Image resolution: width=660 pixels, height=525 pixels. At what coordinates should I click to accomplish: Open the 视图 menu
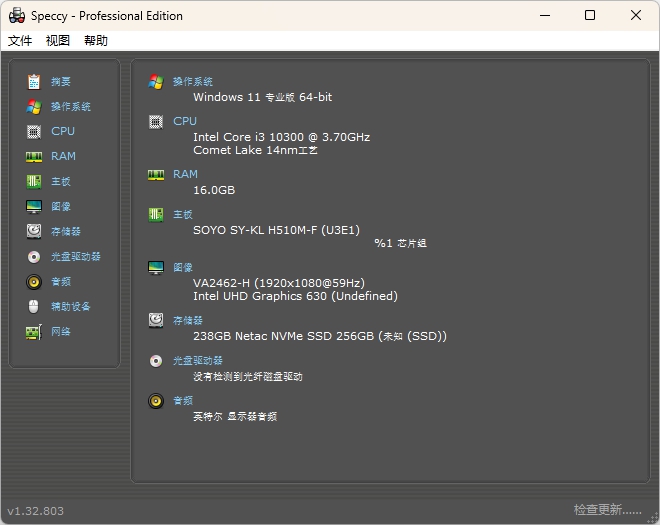[x=58, y=41]
